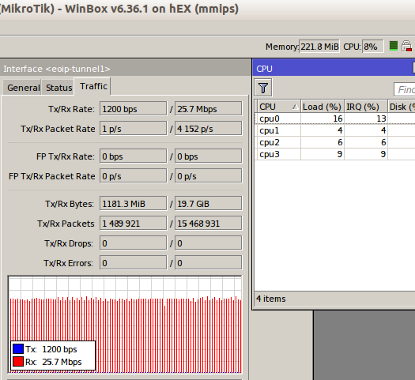
Task: Click the red Rx traffic graph
Action: click(125, 324)
